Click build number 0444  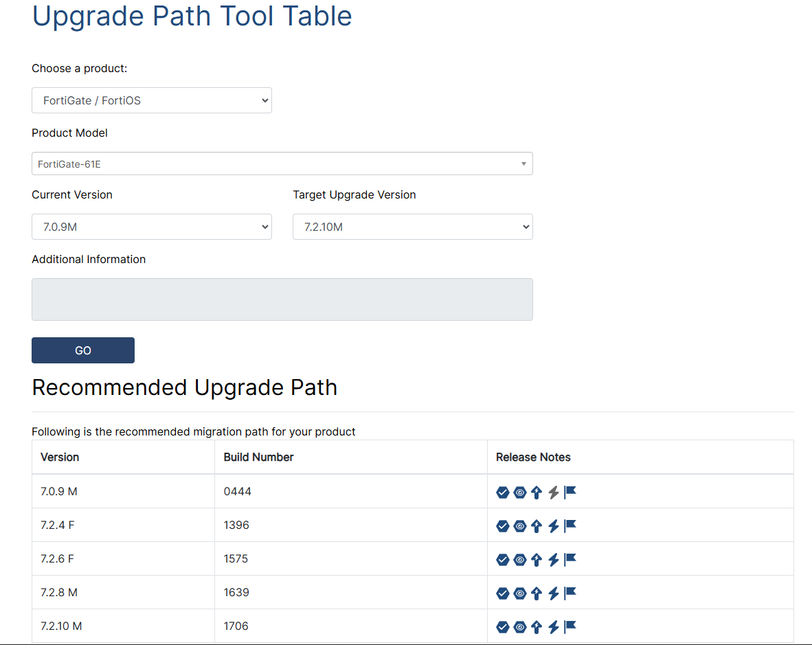coord(237,491)
